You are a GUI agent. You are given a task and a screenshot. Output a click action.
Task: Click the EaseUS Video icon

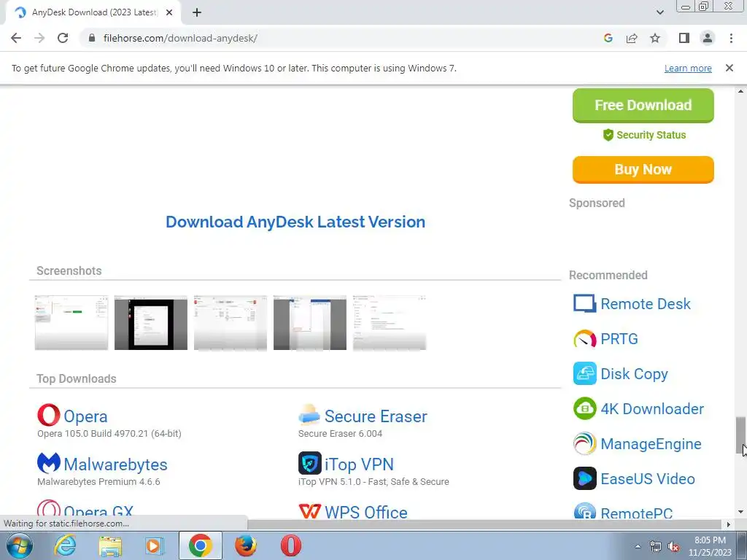[584, 478]
